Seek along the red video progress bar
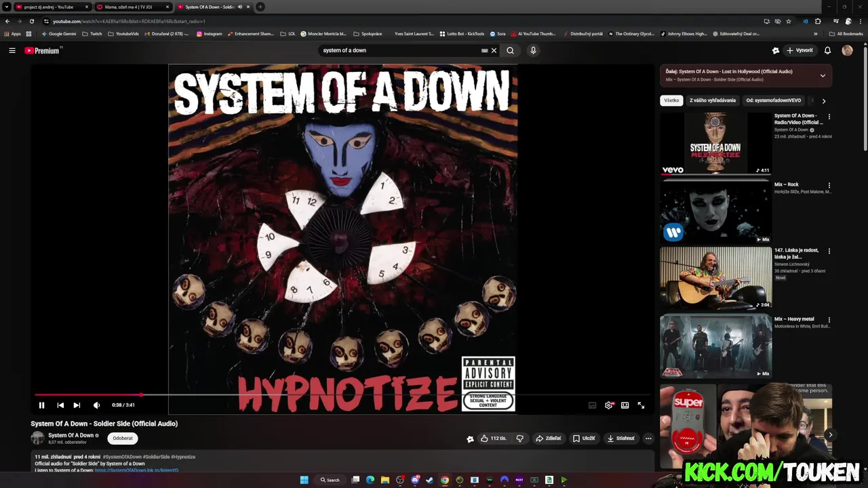The height and width of the screenshot is (488, 868). 342,394
